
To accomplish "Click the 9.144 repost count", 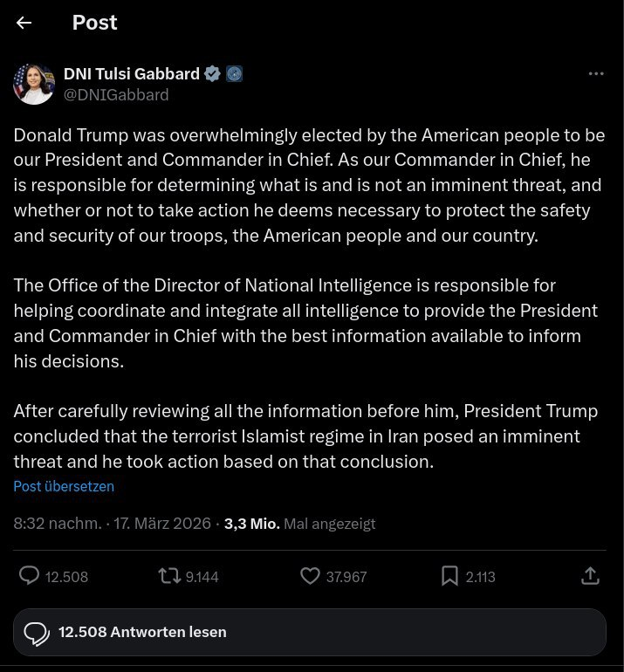I will click(x=202, y=577).
